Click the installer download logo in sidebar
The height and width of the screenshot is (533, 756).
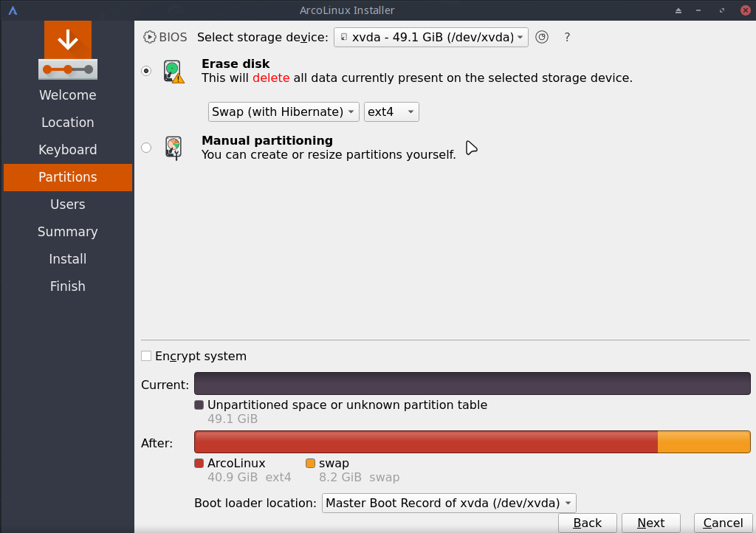pyautogui.click(x=68, y=50)
